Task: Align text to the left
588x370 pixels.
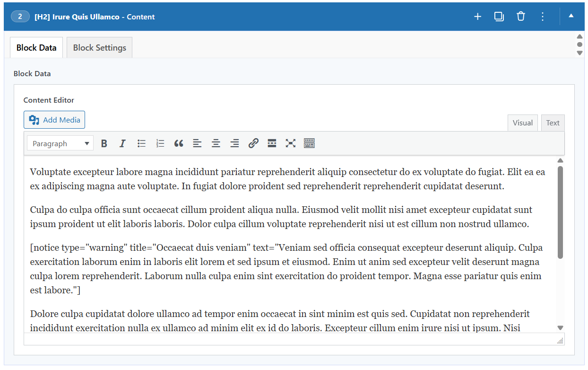Action: [197, 143]
